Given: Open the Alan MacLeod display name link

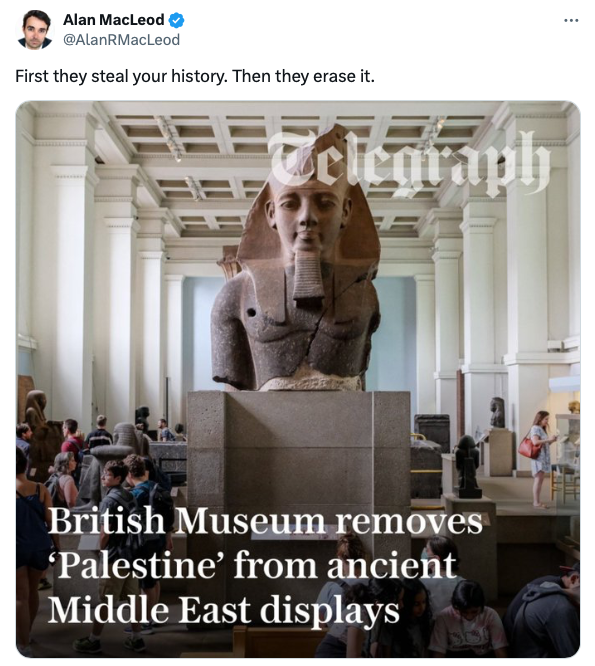Looking at the screenshot, I should coord(113,20).
